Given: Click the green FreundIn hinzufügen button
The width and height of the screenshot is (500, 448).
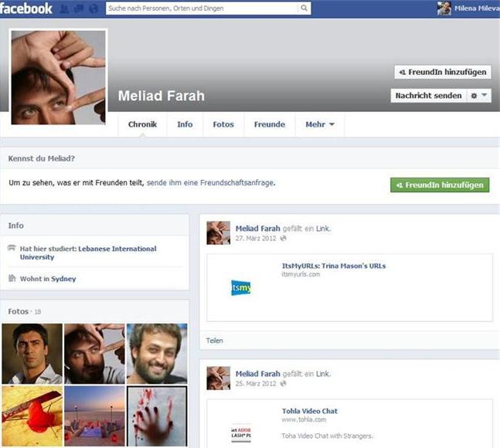Looking at the screenshot, I should [440, 185].
